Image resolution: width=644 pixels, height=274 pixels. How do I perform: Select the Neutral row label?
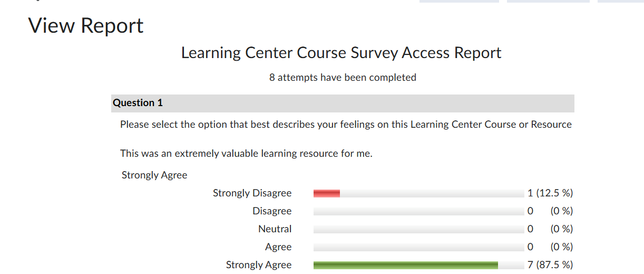click(275, 229)
